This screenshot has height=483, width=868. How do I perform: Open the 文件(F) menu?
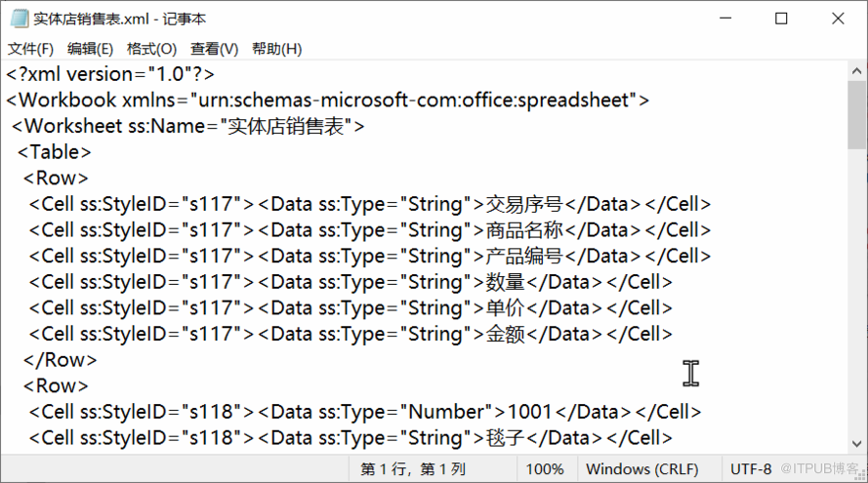pos(31,49)
